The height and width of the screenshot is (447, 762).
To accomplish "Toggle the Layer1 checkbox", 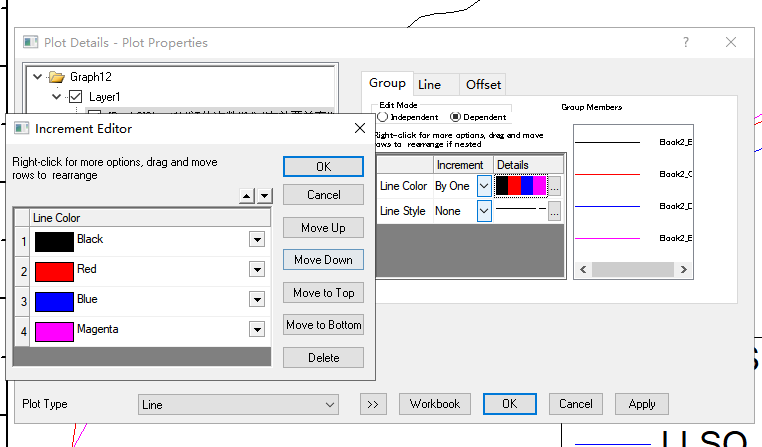I will (x=75, y=97).
